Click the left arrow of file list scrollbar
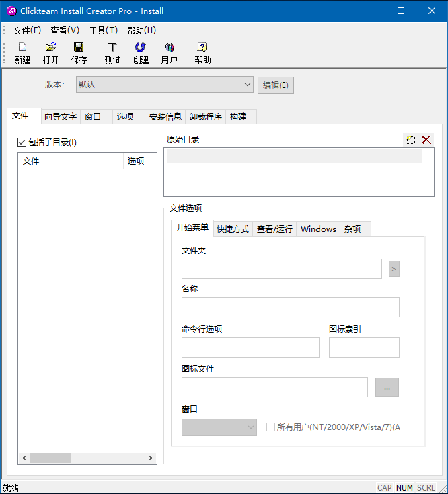This screenshot has height=494, width=448. pyautogui.click(x=24, y=458)
